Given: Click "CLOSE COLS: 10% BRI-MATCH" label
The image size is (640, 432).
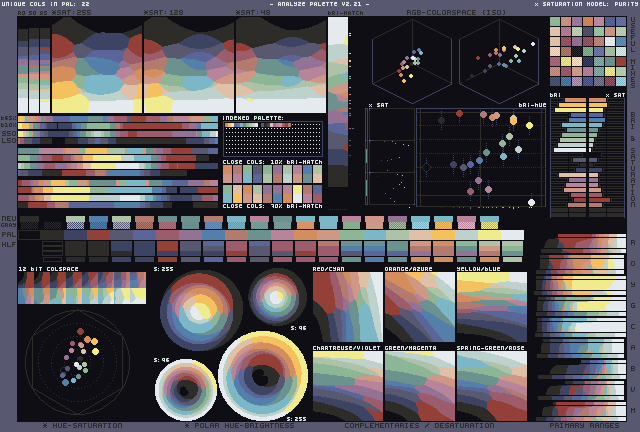Looking at the screenshot, I should [272, 162].
